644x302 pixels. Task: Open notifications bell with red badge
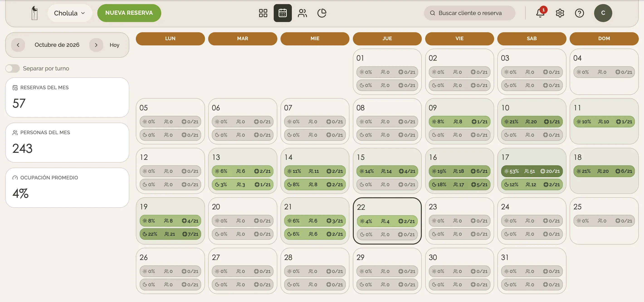(540, 12)
